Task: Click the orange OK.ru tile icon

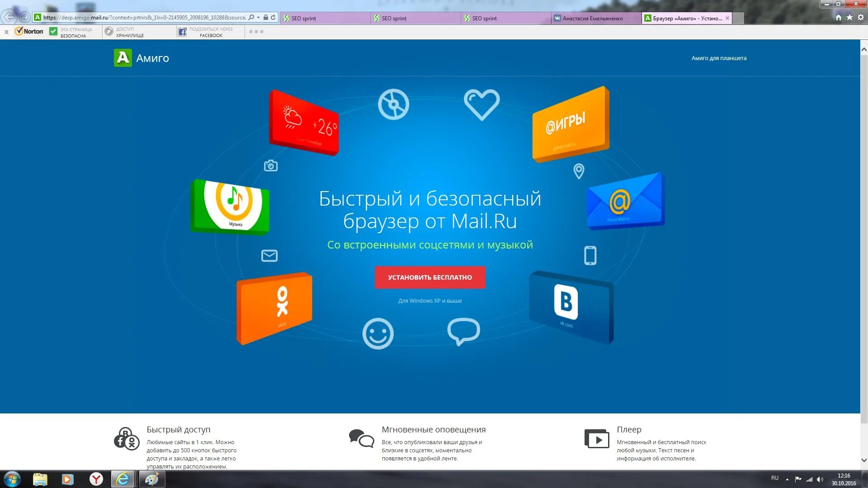Action: tap(274, 307)
